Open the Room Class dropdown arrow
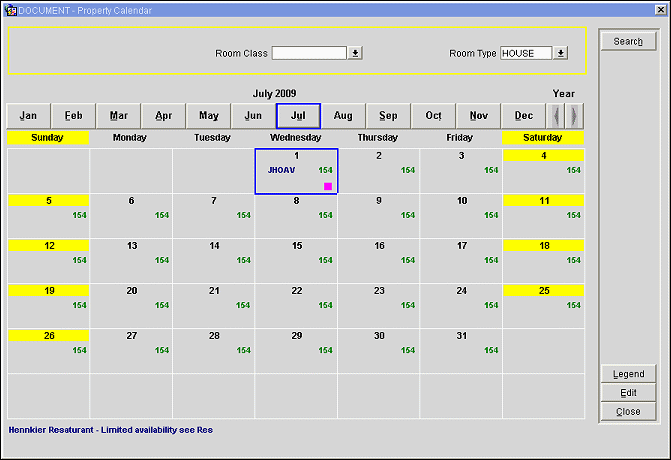This screenshot has height=460, width=671. point(355,53)
